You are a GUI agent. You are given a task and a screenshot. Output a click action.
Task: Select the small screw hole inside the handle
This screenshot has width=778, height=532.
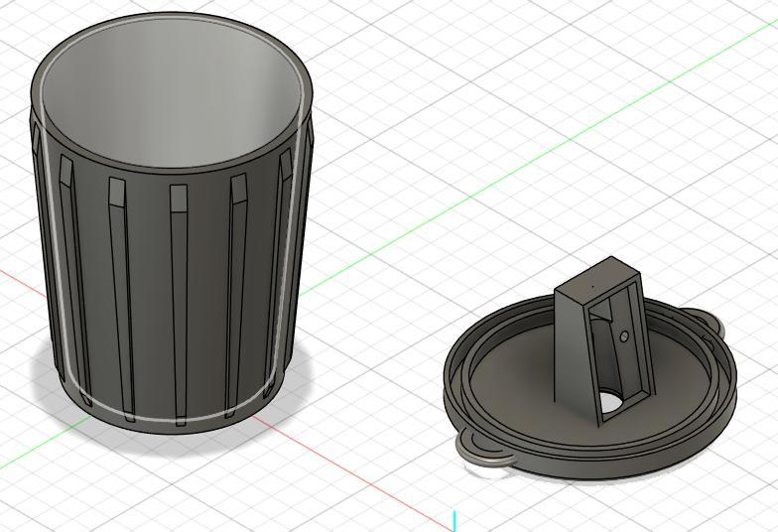click(624, 336)
